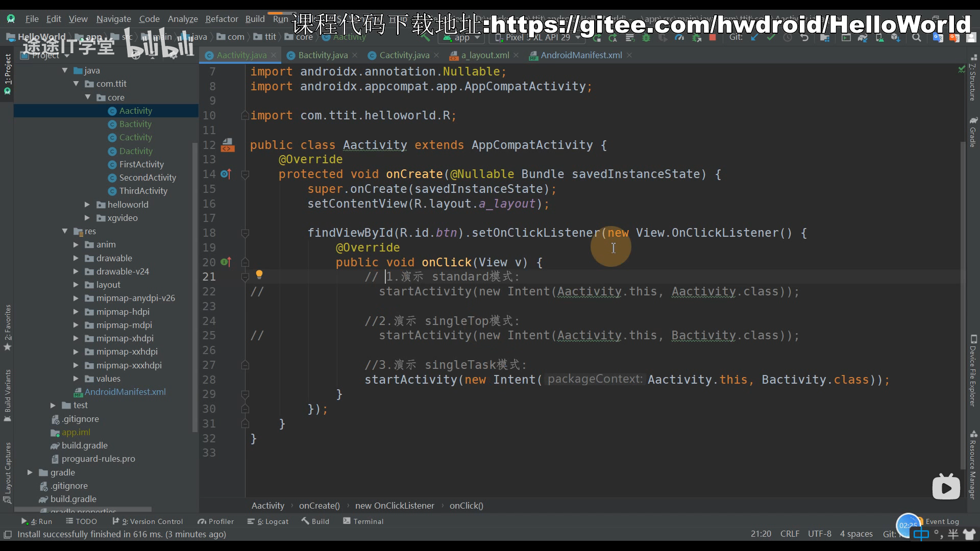Switch to the Bactivity.java tab
This screenshot has height=551, width=980.
[323, 55]
